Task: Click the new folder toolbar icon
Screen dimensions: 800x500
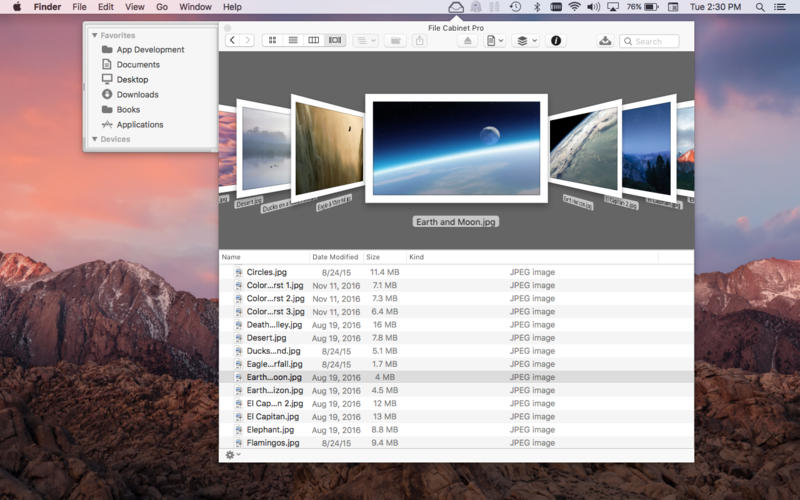Action: tap(395, 40)
